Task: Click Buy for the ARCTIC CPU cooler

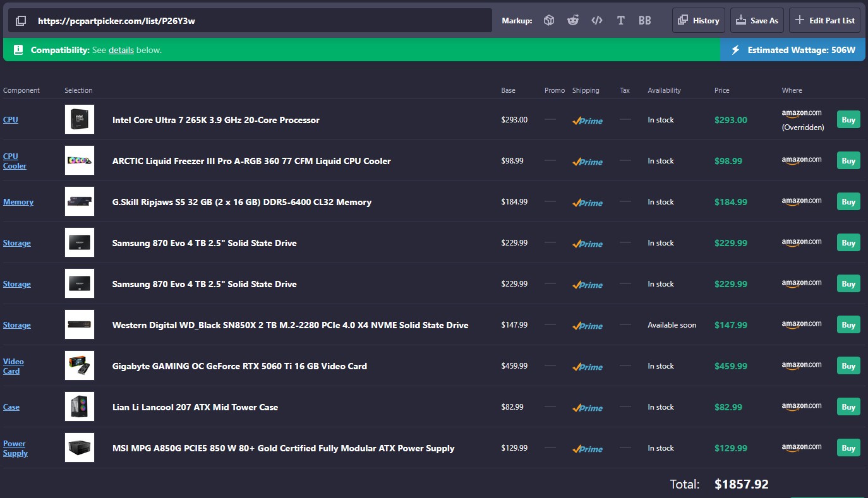Action: point(848,160)
